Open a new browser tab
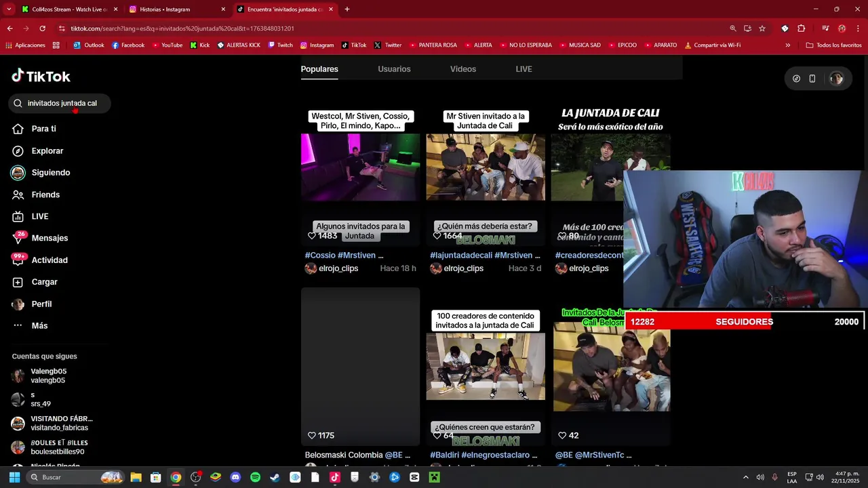 point(347,9)
